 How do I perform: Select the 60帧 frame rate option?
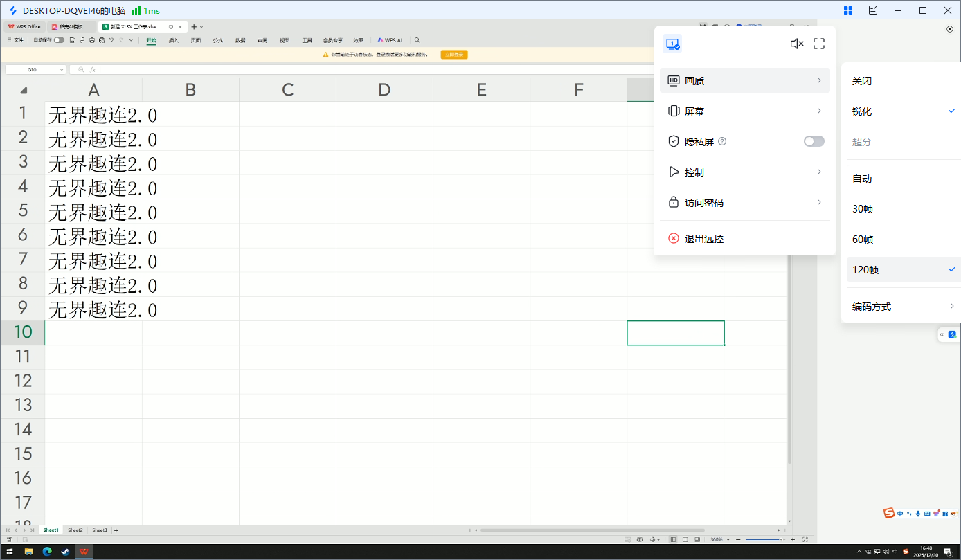(x=863, y=240)
